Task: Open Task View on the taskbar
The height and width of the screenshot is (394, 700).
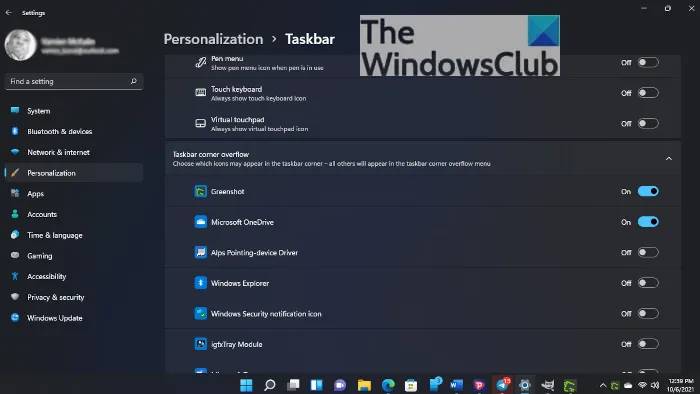Action: 293,385
